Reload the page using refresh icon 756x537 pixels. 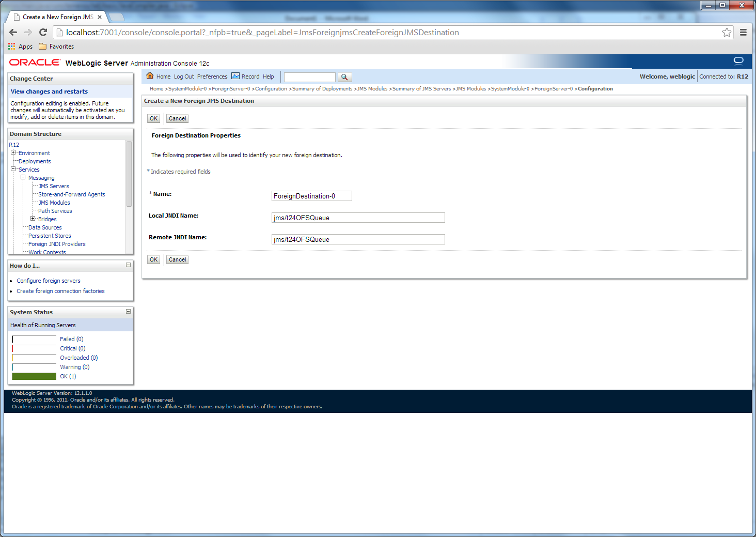point(43,33)
